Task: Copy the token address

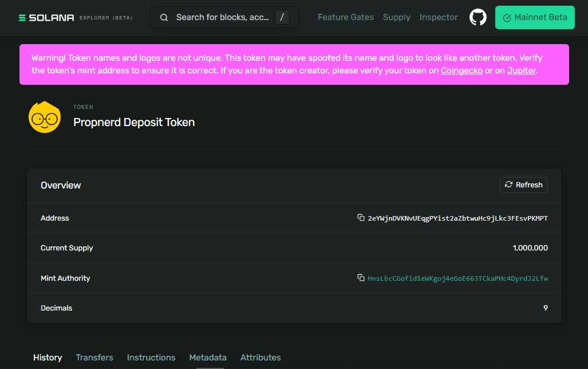Action: tap(361, 218)
